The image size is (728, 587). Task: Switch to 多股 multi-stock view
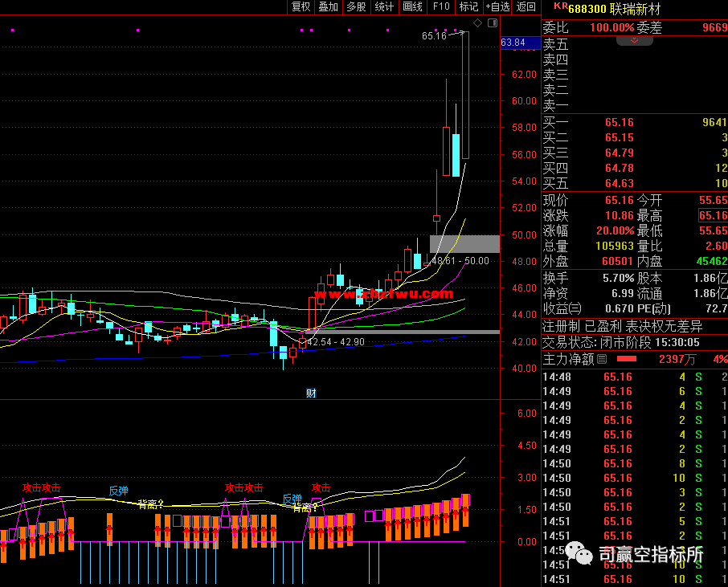tap(356, 7)
